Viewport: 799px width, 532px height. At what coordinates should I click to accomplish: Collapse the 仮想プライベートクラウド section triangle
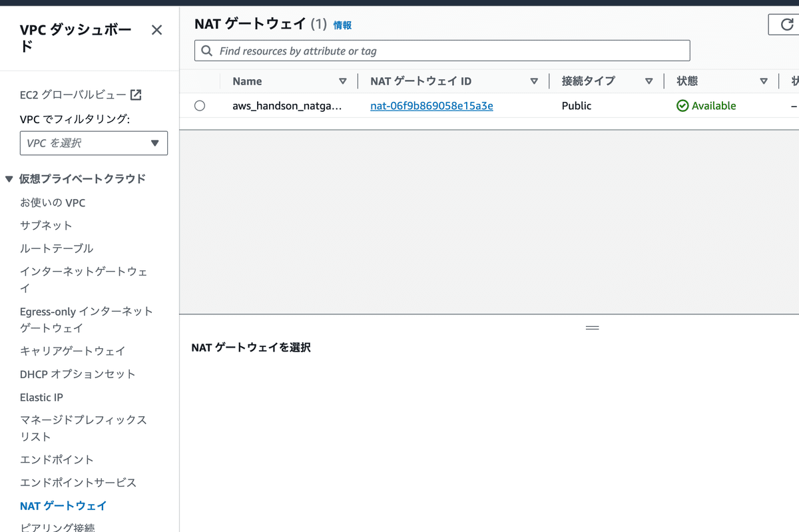(x=9, y=178)
